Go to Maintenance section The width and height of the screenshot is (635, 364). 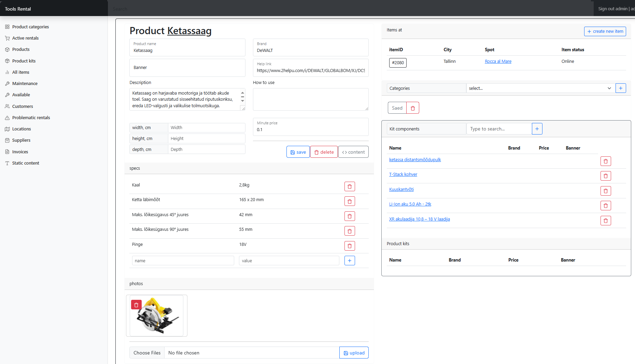click(25, 83)
